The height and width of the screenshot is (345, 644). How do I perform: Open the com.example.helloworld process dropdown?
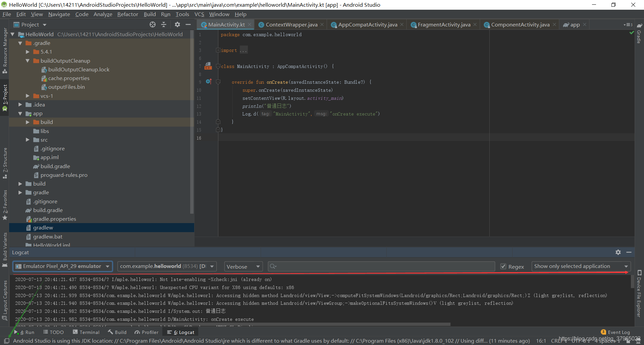167,266
